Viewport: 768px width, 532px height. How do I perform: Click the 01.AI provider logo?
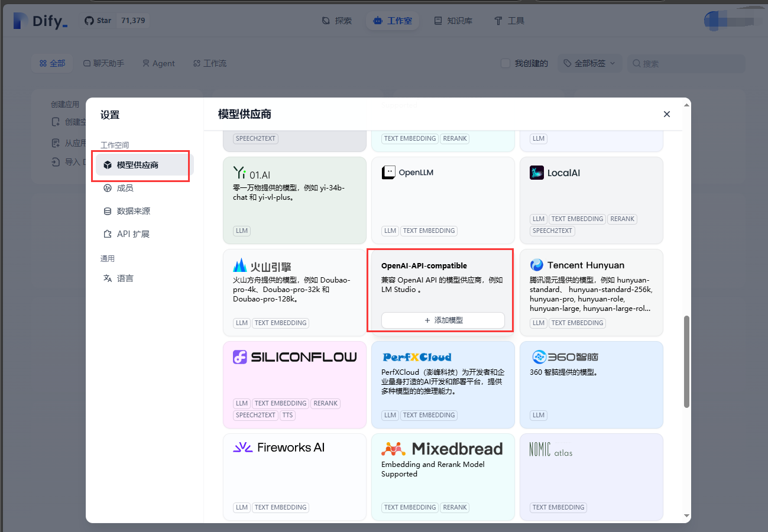[x=252, y=173]
